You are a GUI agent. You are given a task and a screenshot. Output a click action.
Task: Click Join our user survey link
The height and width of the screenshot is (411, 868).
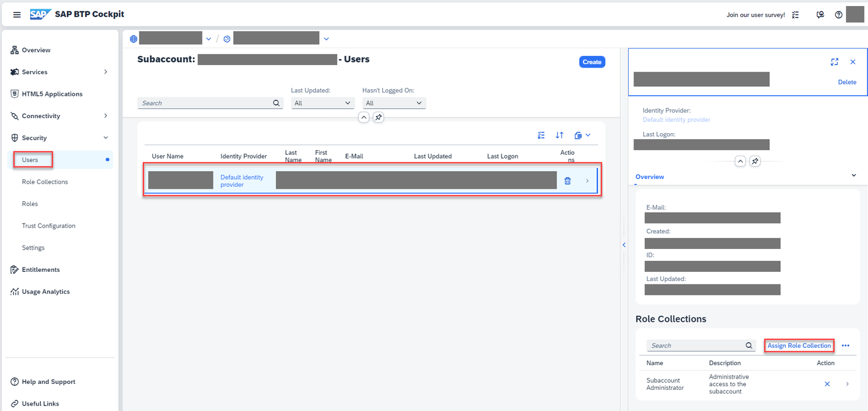click(756, 15)
